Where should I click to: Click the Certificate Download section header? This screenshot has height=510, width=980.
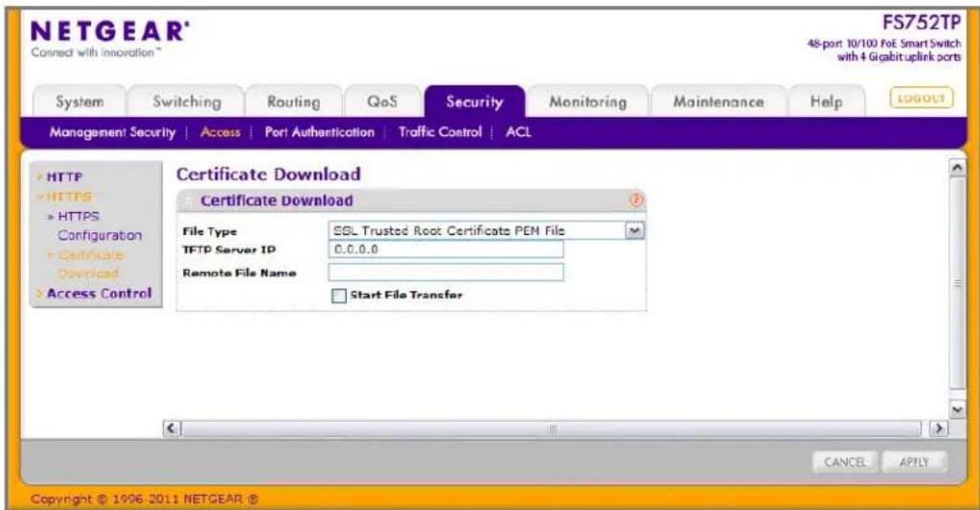[x=411, y=201]
